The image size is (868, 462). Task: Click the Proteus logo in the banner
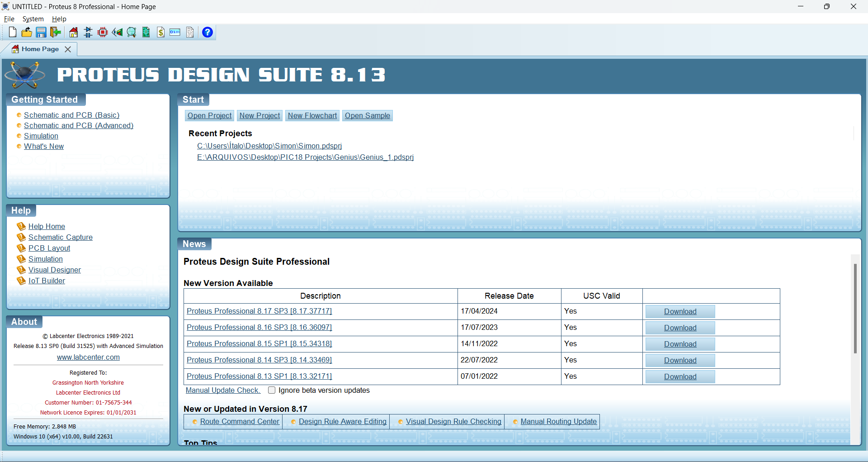[x=25, y=75]
